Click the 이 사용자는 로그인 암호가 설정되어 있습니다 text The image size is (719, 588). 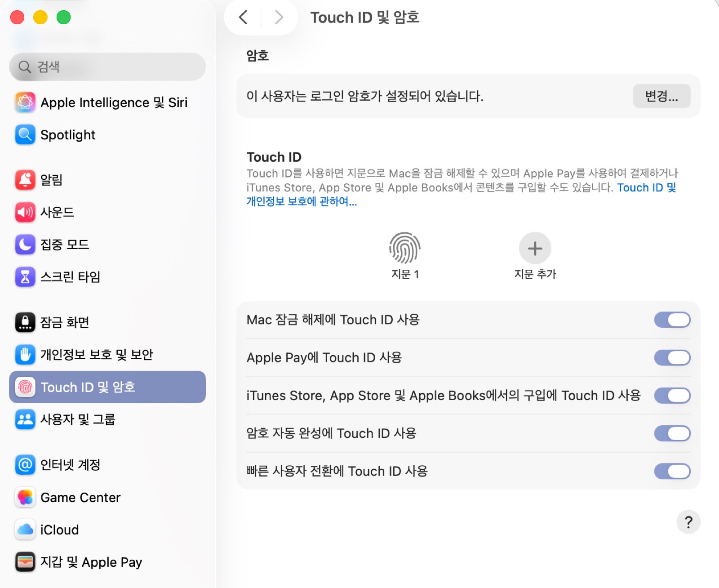tap(365, 96)
